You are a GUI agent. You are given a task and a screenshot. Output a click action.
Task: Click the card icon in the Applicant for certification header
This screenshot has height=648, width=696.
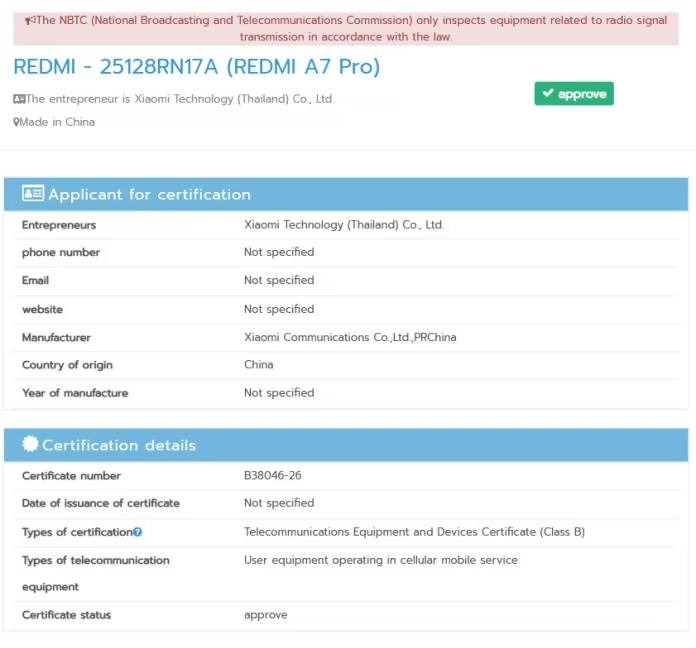[x=33, y=194]
